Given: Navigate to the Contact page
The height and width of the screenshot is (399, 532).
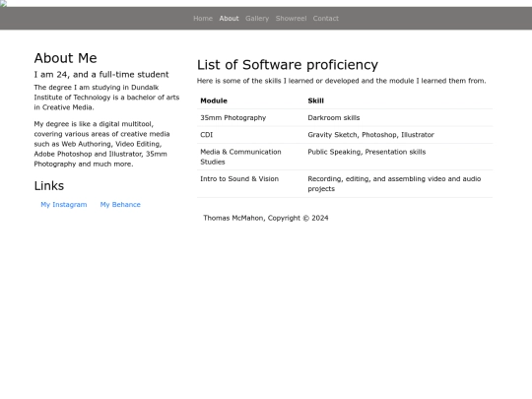Looking at the screenshot, I should tap(326, 19).
